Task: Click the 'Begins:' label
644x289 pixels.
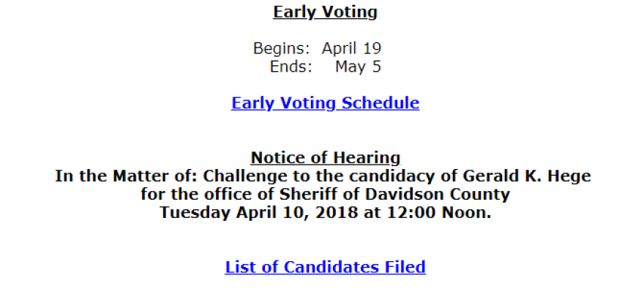Action: click(281, 48)
